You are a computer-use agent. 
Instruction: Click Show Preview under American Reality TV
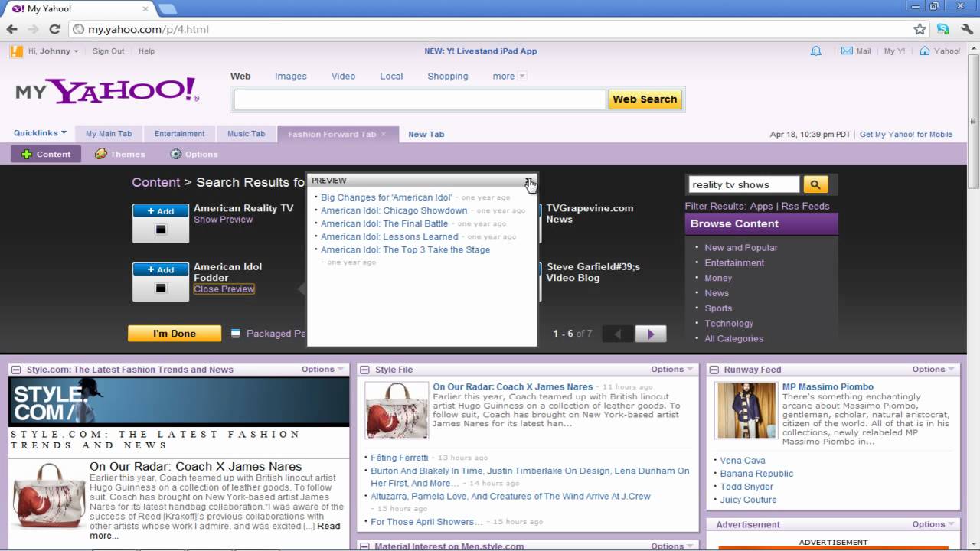click(x=223, y=220)
